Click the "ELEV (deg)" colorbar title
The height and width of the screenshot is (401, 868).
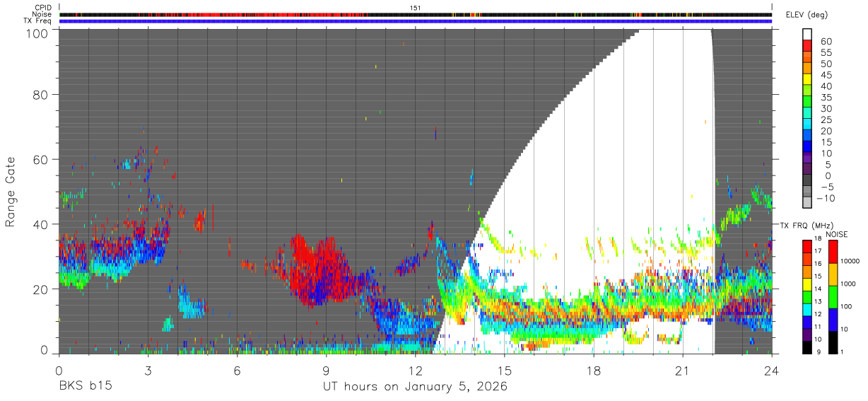tap(807, 14)
